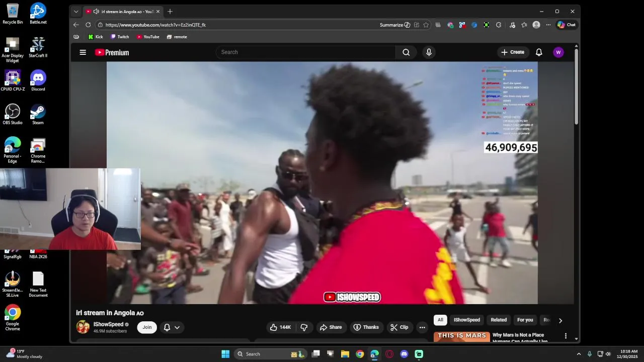Show more filter chips with right arrow

[560, 320]
